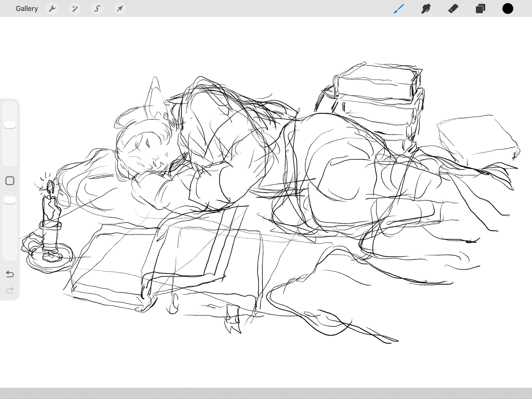This screenshot has height=399, width=532.
Task: Select the Smudge tool
Action: [x=426, y=9]
